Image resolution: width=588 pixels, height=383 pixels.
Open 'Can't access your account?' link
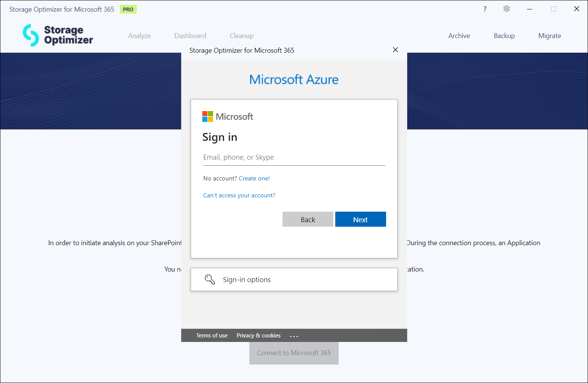(x=239, y=195)
